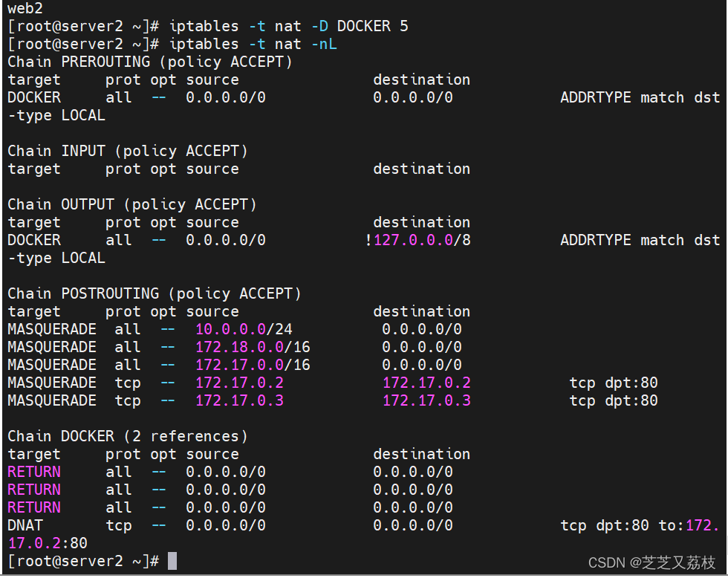The height and width of the screenshot is (578, 728).
Task: Select the "Chain DOCKER (2 references)" heading
Action: (128, 436)
